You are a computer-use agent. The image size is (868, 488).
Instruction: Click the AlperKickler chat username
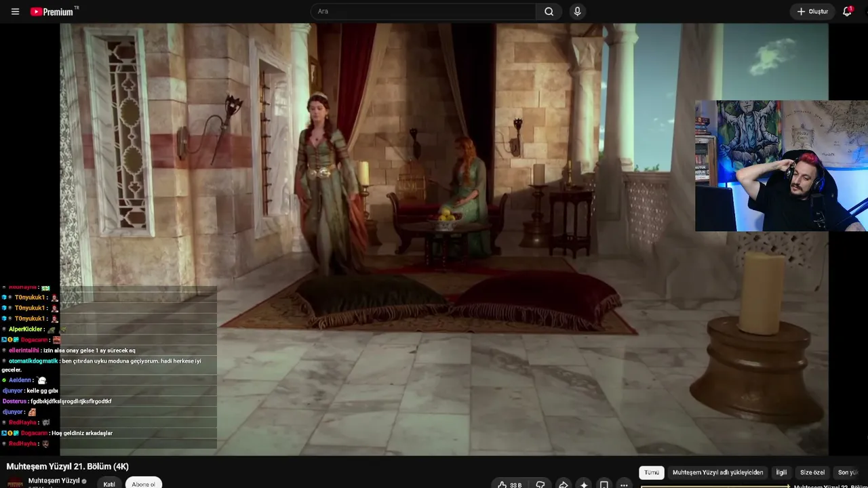(x=26, y=329)
